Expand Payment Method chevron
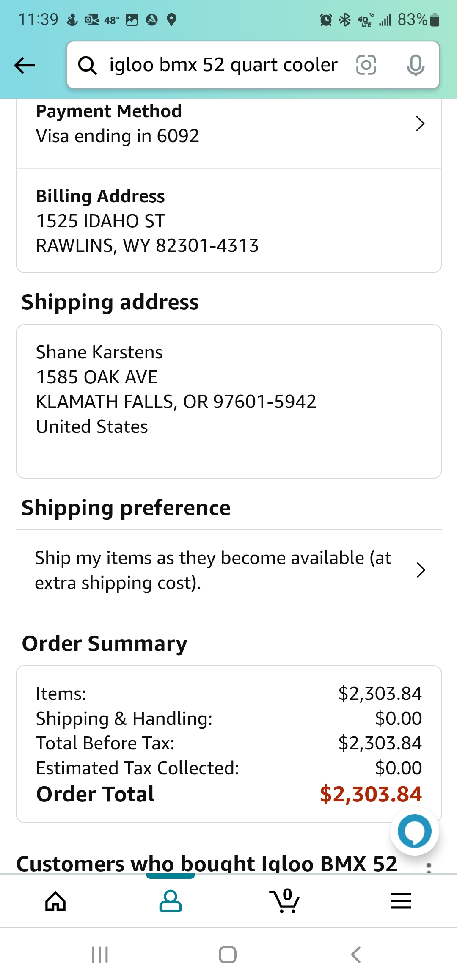 (420, 124)
